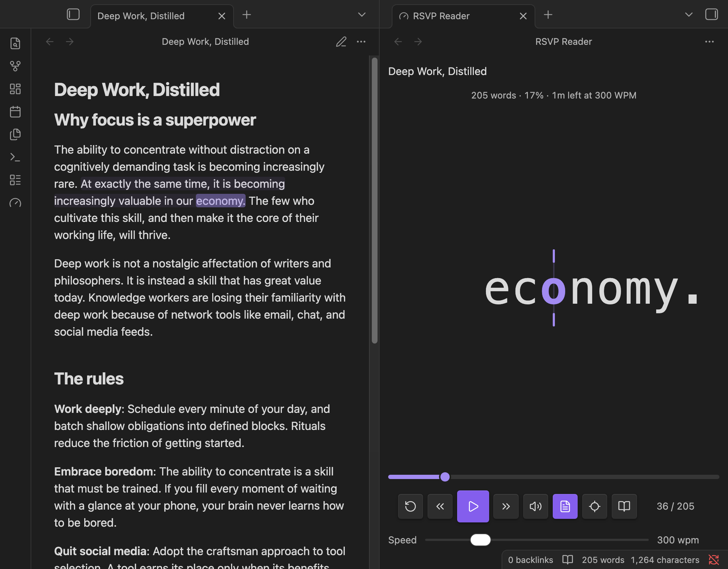Open the quick switcher file search icon
This screenshot has width=728, height=569.
(x=15, y=43)
